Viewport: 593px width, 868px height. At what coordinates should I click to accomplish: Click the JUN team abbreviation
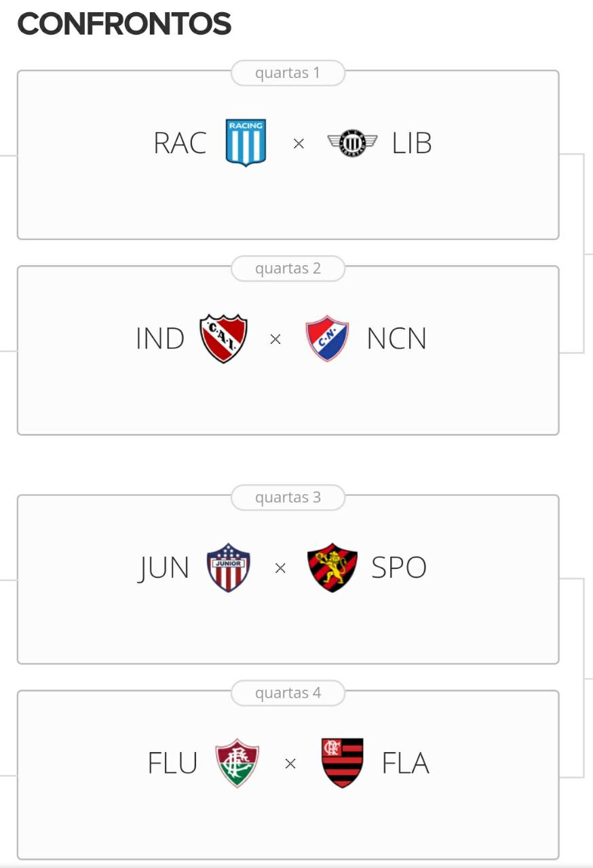click(x=164, y=568)
